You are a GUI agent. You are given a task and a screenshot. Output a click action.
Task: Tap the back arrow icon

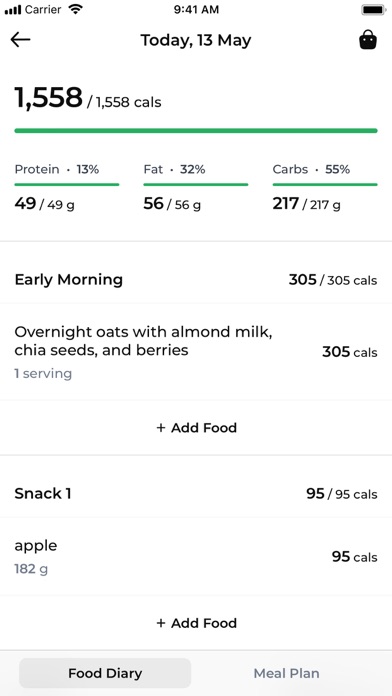pyautogui.click(x=20, y=40)
